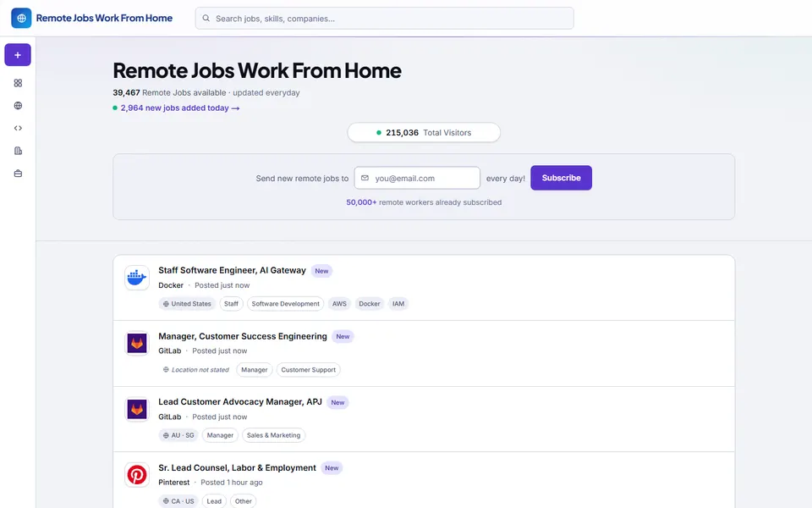Click GitLab logo beside Customer Success Engineering
The height and width of the screenshot is (508, 812).
[137, 343]
